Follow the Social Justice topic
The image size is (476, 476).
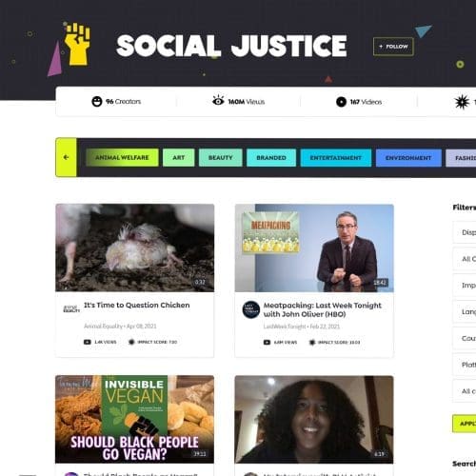[x=393, y=47]
